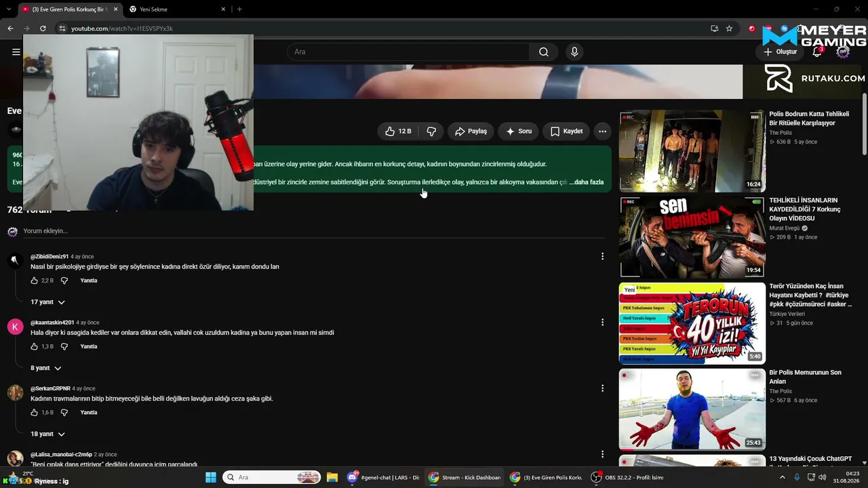Open Oluştur create menu
The image size is (868, 488).
coord(780,52)
